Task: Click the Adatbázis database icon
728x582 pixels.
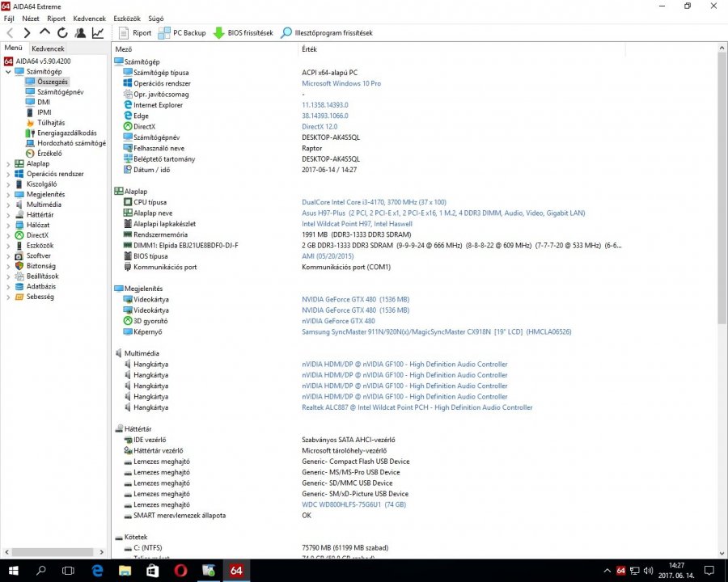Action: click(x=19, y=286)
